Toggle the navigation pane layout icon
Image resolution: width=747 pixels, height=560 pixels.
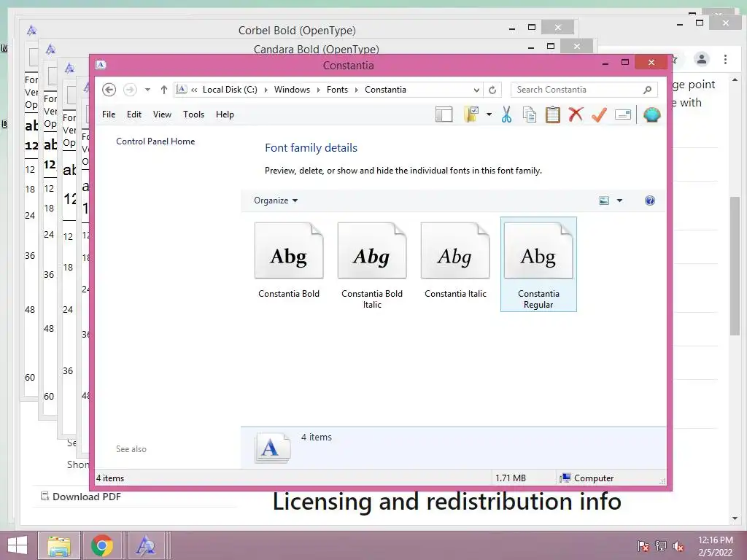point(444,114)
